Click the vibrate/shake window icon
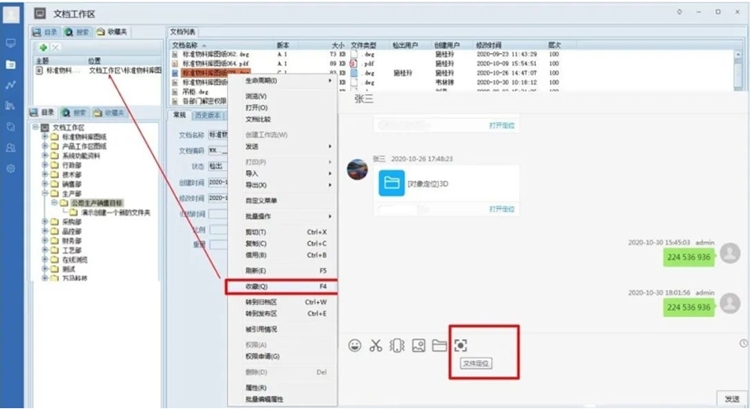 pyautogui.click(x=397, y=346)
